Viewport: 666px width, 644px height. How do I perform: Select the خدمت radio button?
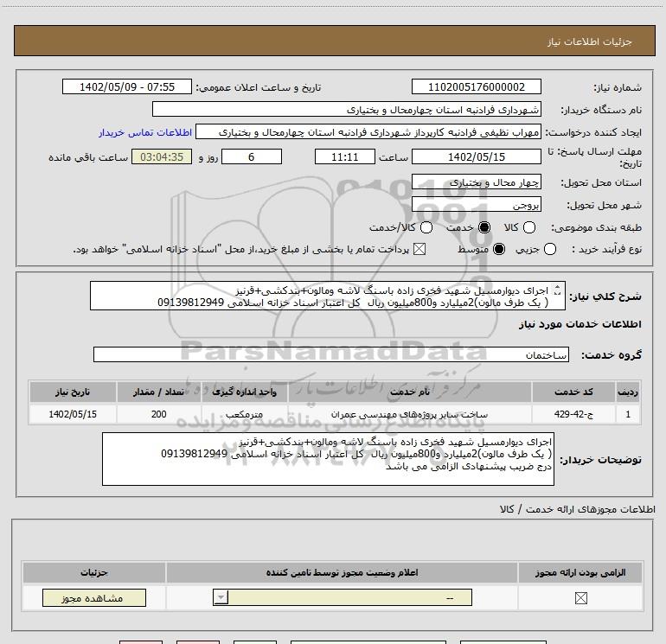click(484, 227)
